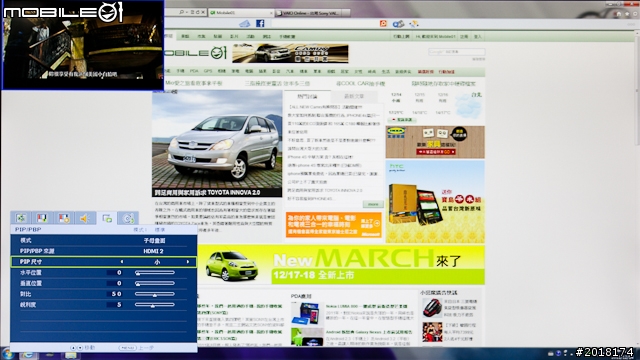
Task: Increase PIP size with right arrow
Action: tap(188, 262)
